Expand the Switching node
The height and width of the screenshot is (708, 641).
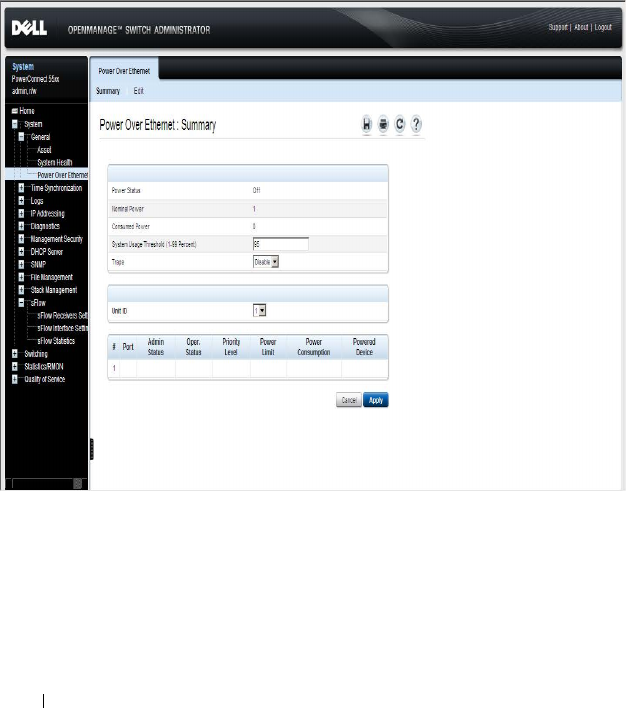point(15,354)
